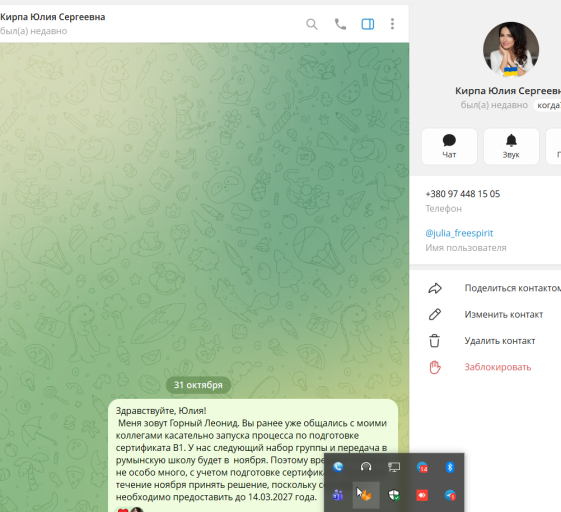
Task: Click the phone number +380 97 448 15 05
Action: click(x=463, y=194)
